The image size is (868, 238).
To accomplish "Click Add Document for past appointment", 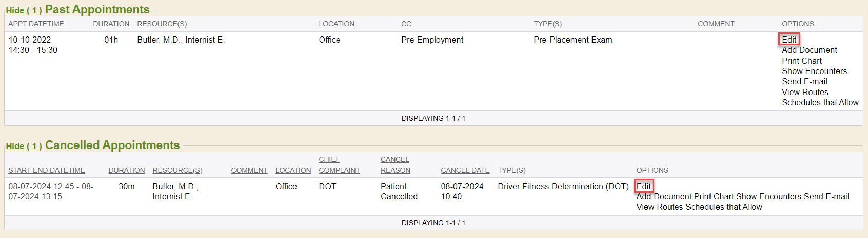I will [x=809, y=50].
